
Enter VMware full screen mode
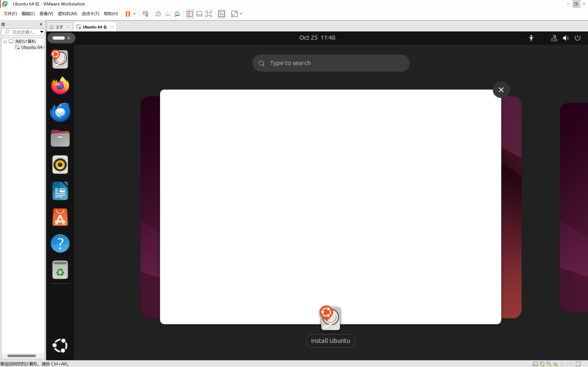point(209,14)
